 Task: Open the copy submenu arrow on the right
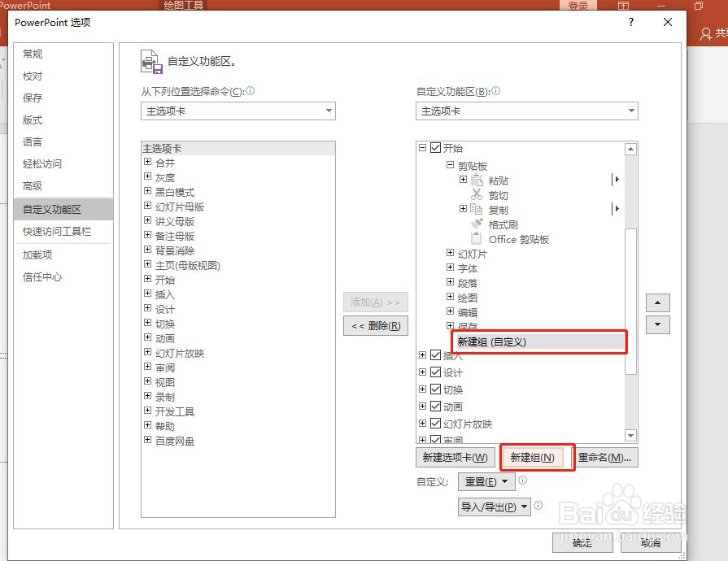click(616, 209)
